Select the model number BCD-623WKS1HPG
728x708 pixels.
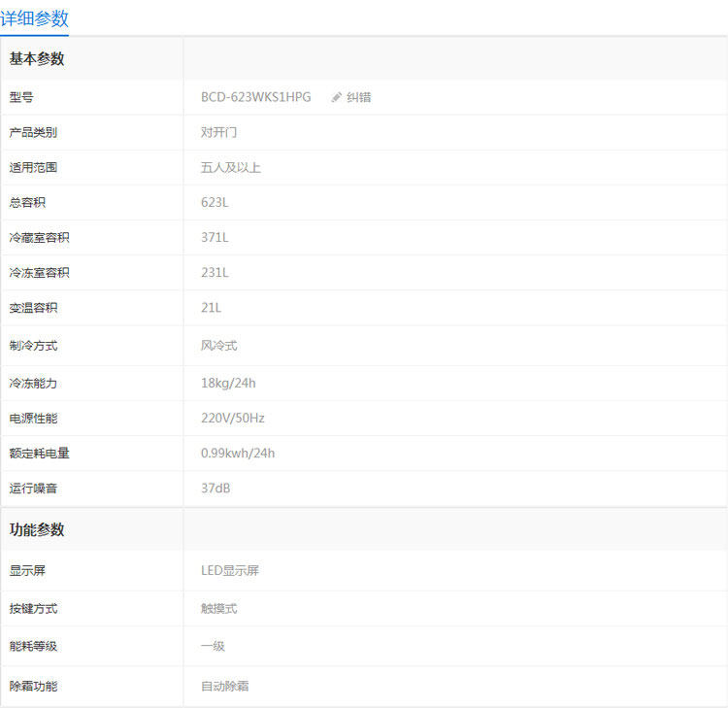256,97
